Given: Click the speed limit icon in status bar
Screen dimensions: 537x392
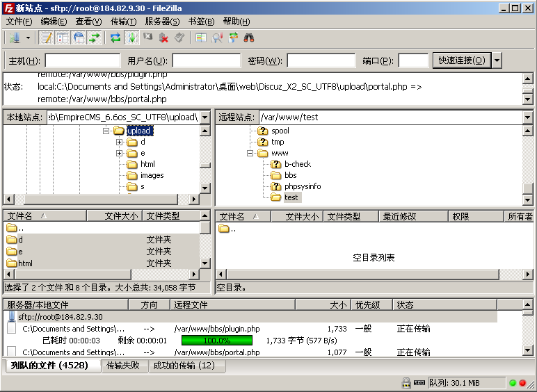Looking at the screenshot, I should (x=419, y=383).
